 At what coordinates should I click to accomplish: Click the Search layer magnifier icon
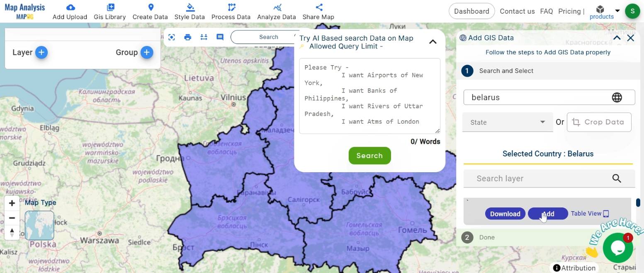click(617, 178)
